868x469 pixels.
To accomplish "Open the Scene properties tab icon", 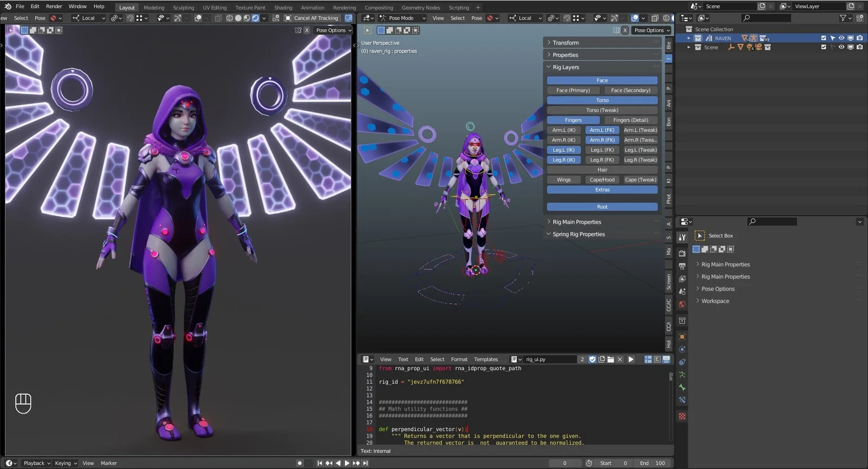I will point(682,292).
